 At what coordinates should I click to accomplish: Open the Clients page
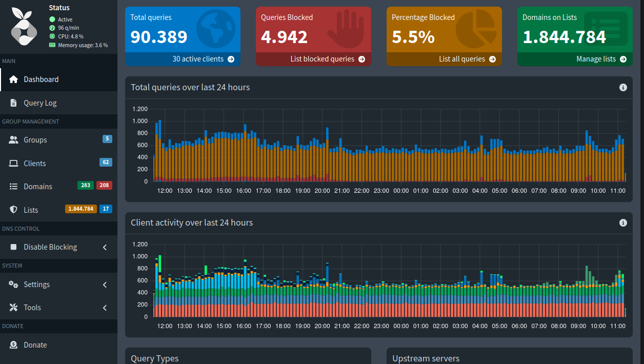pos(34,164)
